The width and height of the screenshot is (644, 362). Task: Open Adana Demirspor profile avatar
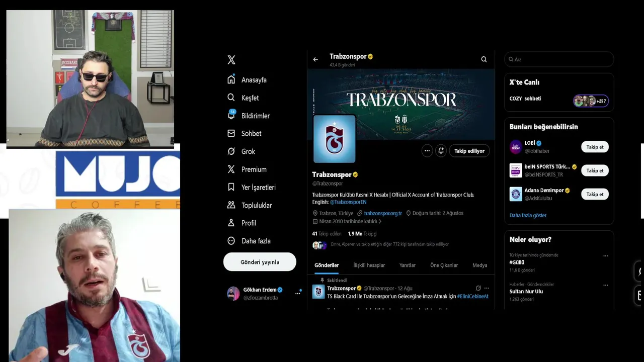(x=516, y=194)
